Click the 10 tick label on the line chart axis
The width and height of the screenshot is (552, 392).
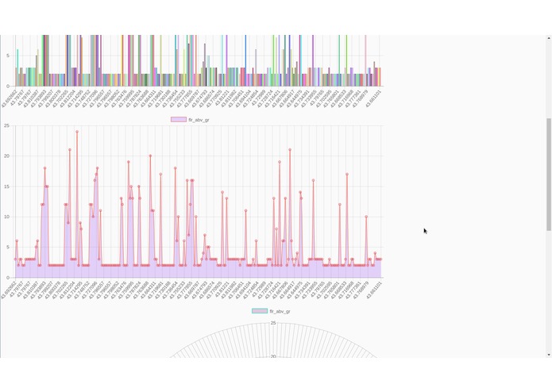coord(6,217)
